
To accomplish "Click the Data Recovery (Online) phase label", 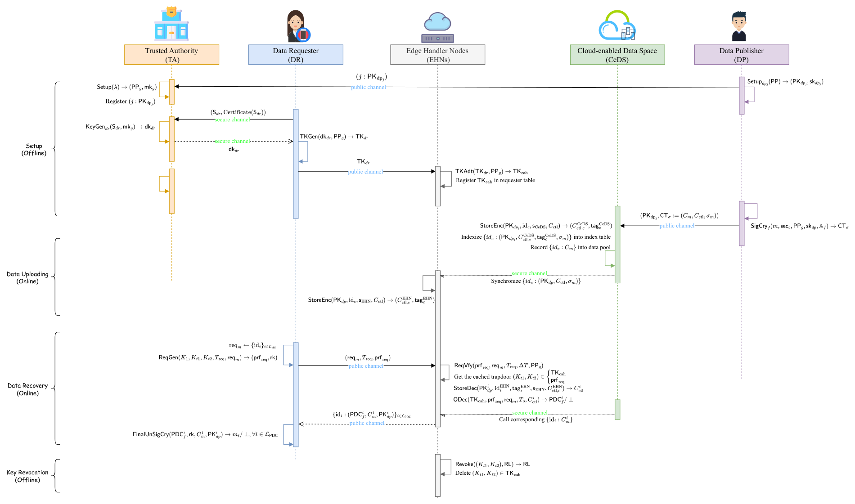I will coord(27,389).
